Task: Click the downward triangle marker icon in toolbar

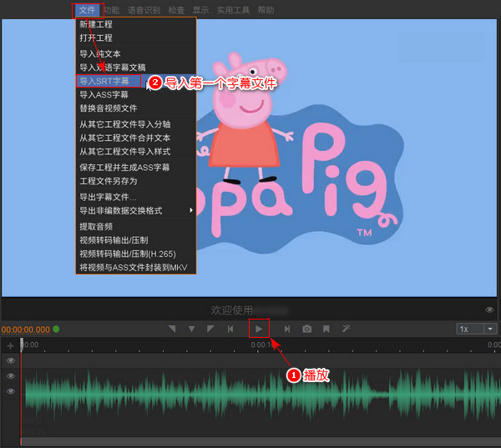Action: [191, 329]
